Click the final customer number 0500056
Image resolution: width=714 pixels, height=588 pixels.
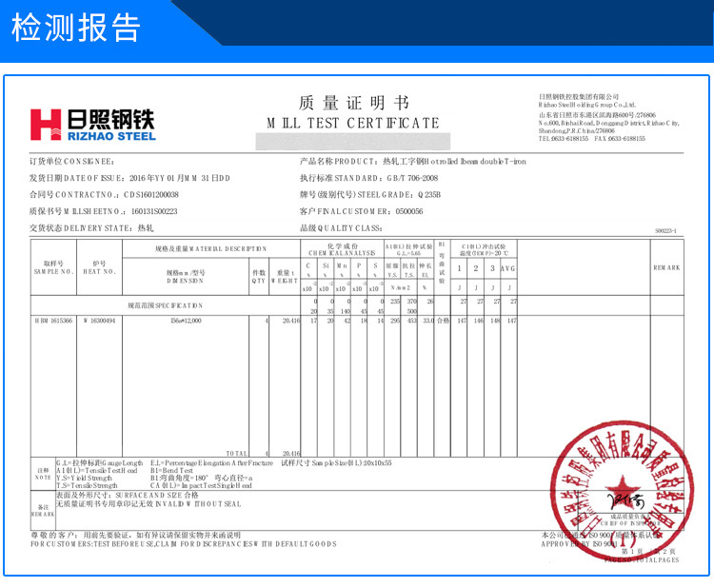tap(409, 210)
